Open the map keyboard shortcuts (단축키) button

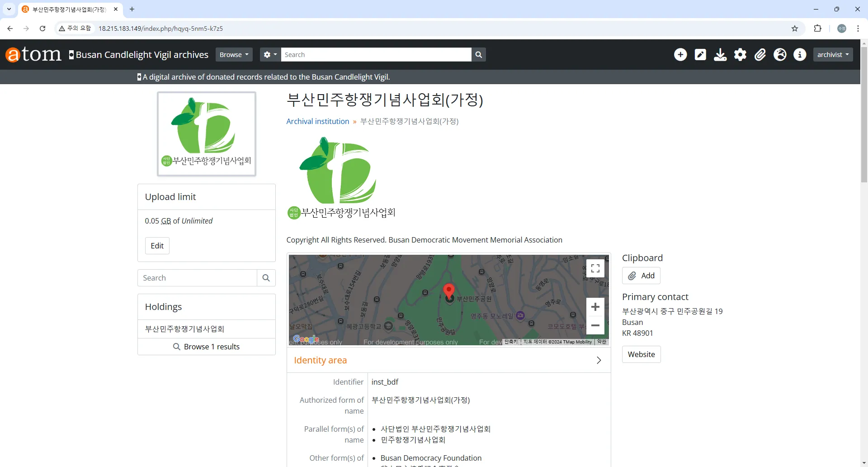coord(511,342)
